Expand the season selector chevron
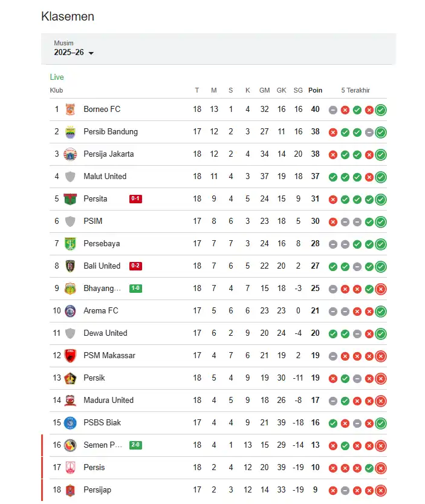Image resolution: width=425 pixels, height=504 pixels. click(x=92, y=53)
